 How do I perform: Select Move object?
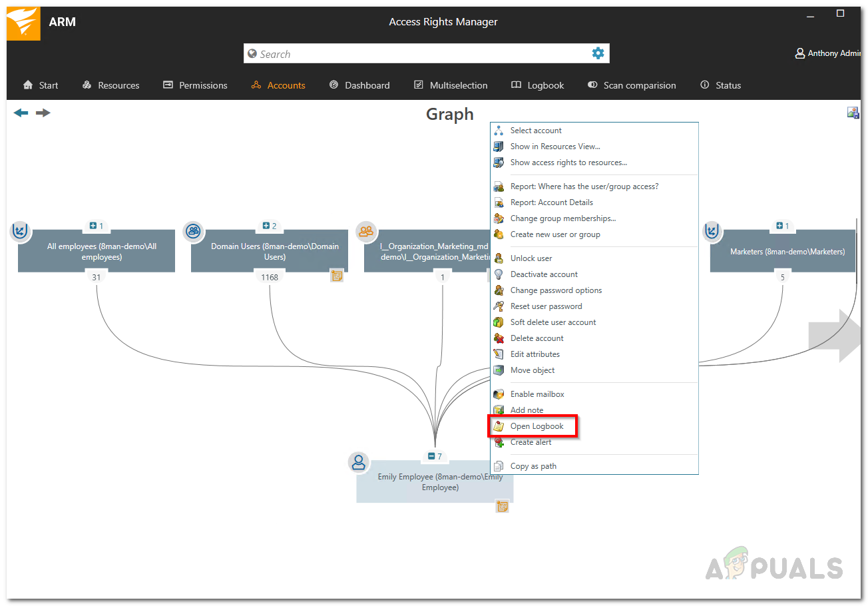click(x=594, y=370)
